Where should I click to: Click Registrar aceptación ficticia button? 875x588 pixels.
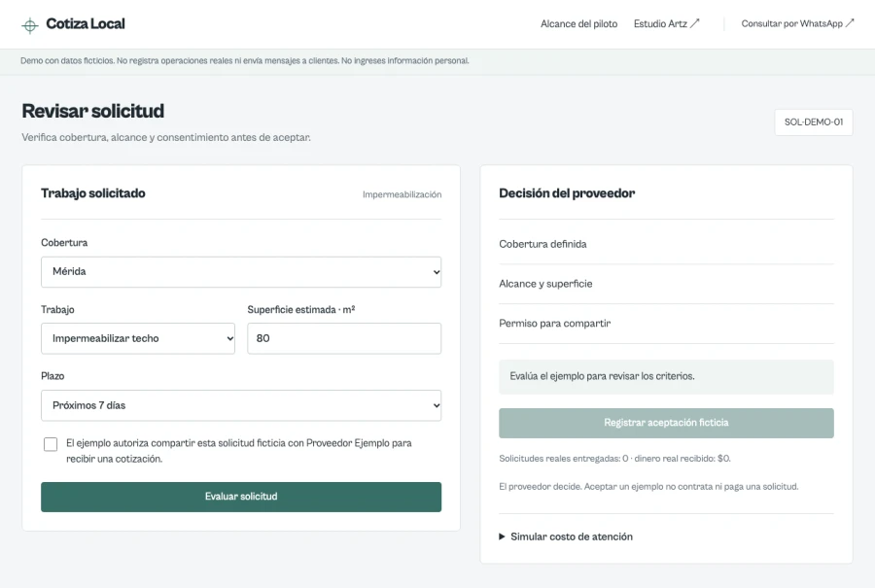coord(666,423)
